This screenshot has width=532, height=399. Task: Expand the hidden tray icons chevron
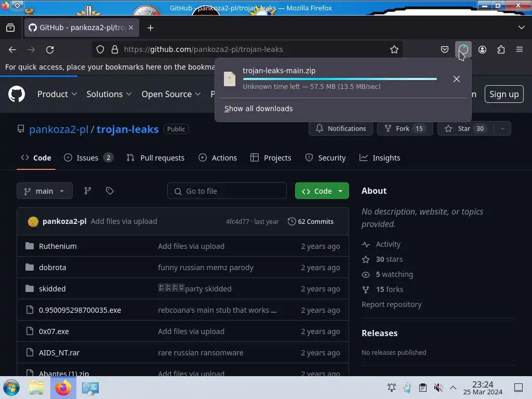453,387
